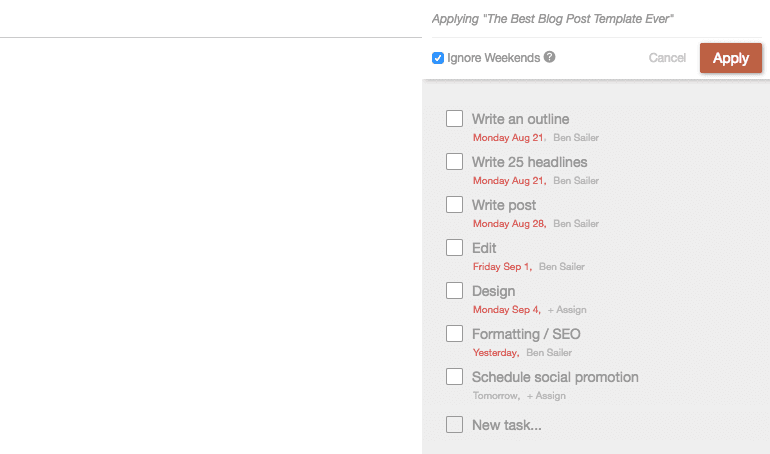Change the Monday Aug 28 due date
The width and height of the screenshot is (770, 454).
coord(509,224)
